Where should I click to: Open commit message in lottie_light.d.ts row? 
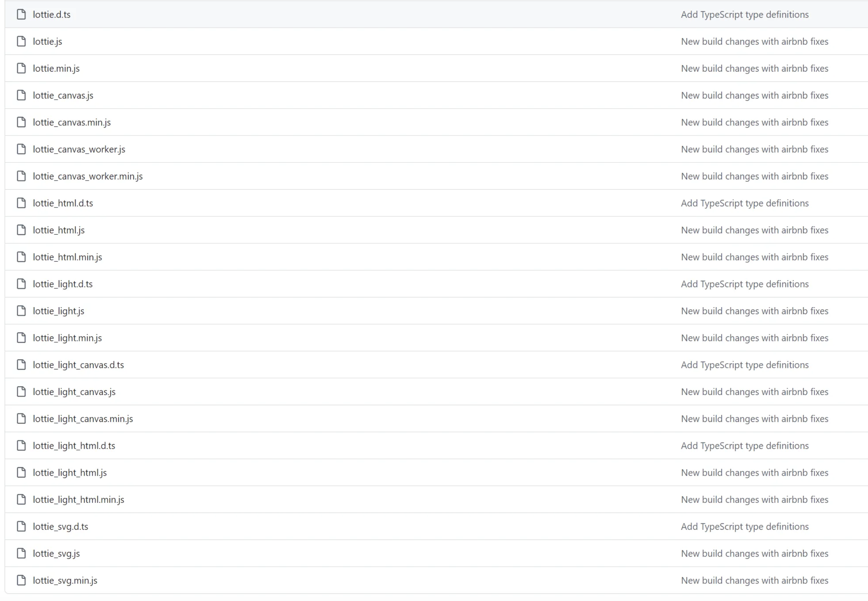[x=745, y=284]
